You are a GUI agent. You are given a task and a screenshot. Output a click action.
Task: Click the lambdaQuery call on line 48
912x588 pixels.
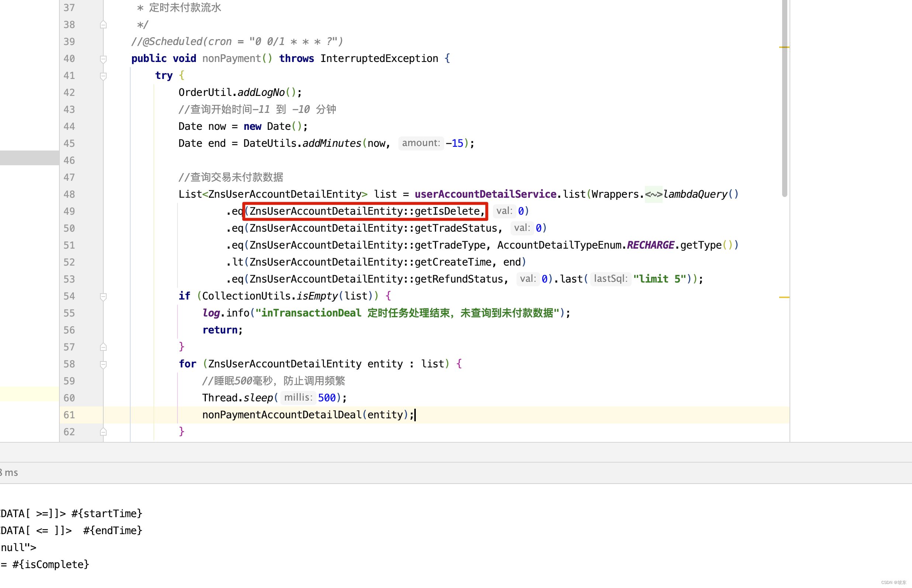coord(695,194)
